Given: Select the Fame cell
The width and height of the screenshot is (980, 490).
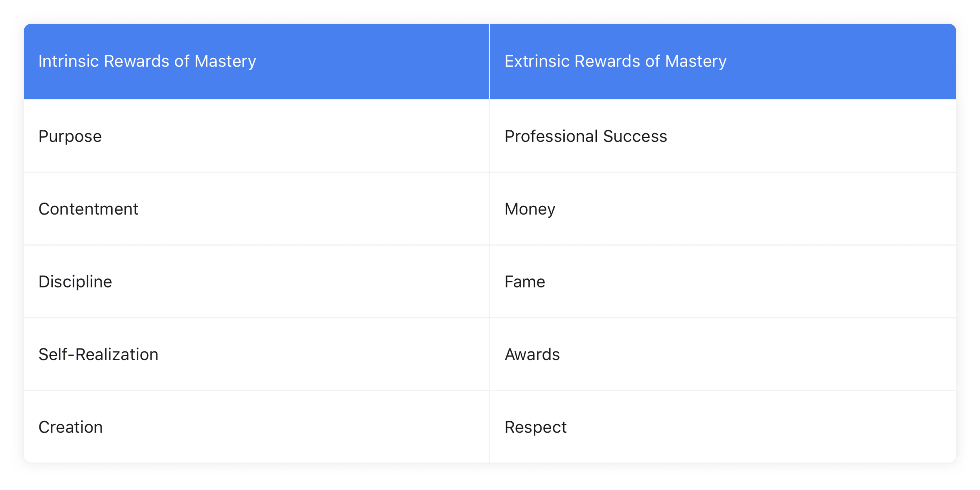Looking at the screenshot, I should [723, 281].
